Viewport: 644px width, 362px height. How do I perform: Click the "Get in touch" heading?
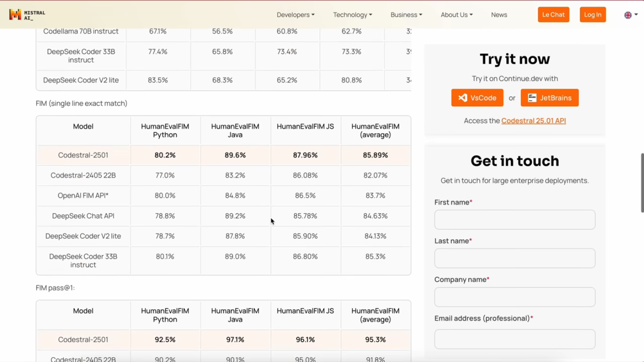pos(515,161)
